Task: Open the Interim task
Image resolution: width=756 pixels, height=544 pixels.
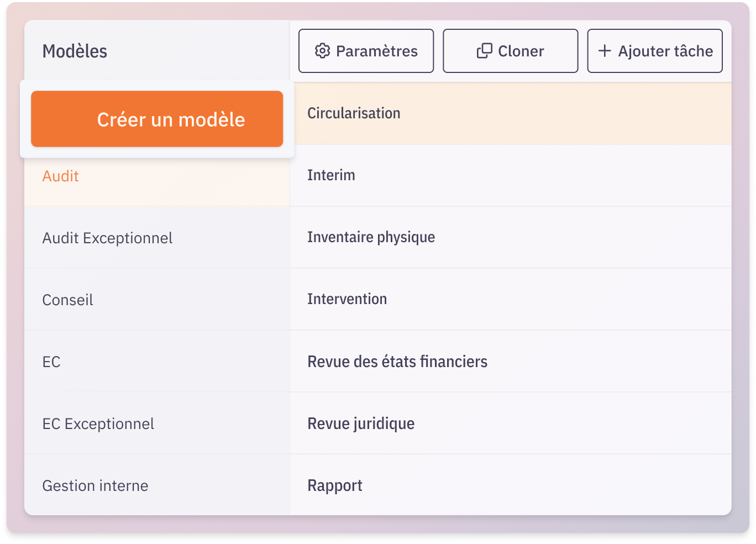Action: [x=511, y=176]
